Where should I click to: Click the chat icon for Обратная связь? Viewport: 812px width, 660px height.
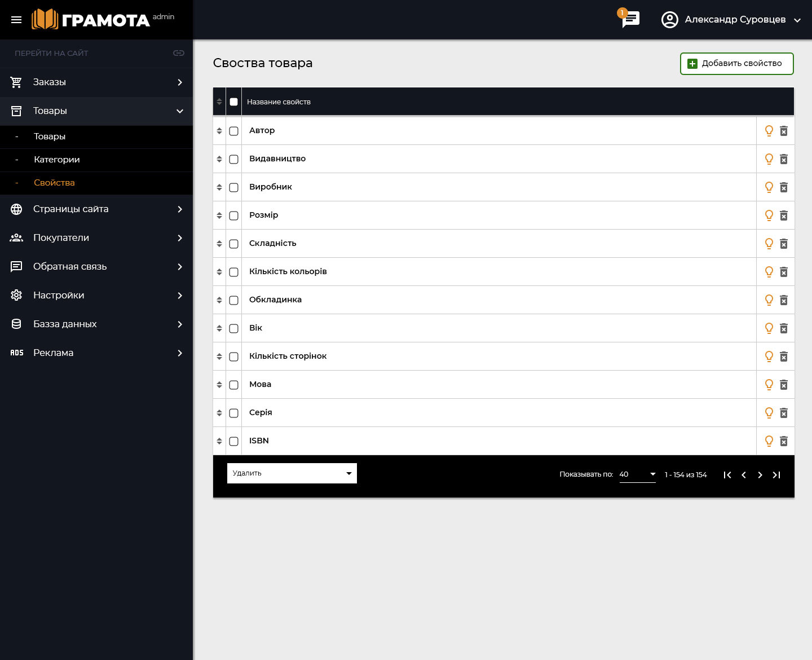tap(16, 267)
